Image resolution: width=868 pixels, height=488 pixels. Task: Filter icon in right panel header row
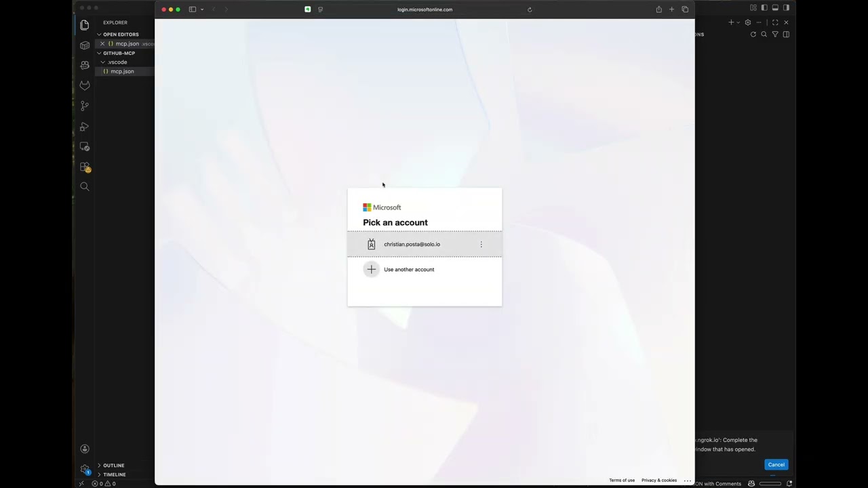tap(775, 35)
